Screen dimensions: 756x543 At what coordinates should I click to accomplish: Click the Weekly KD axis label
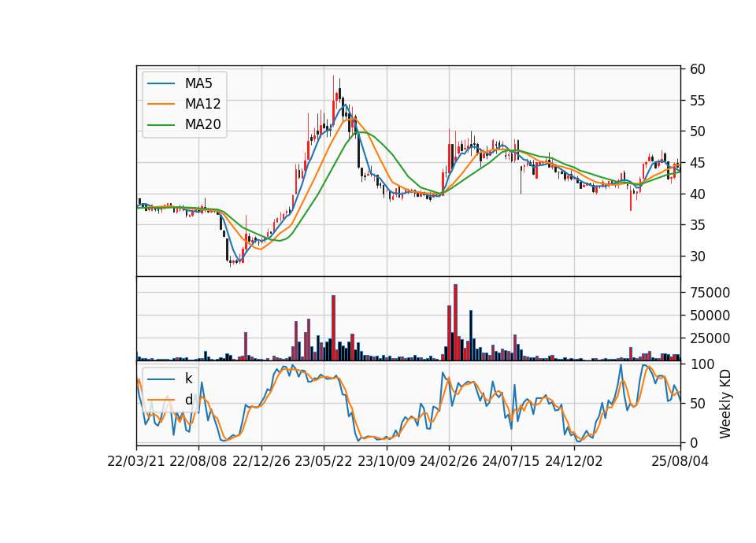[725, 404]
